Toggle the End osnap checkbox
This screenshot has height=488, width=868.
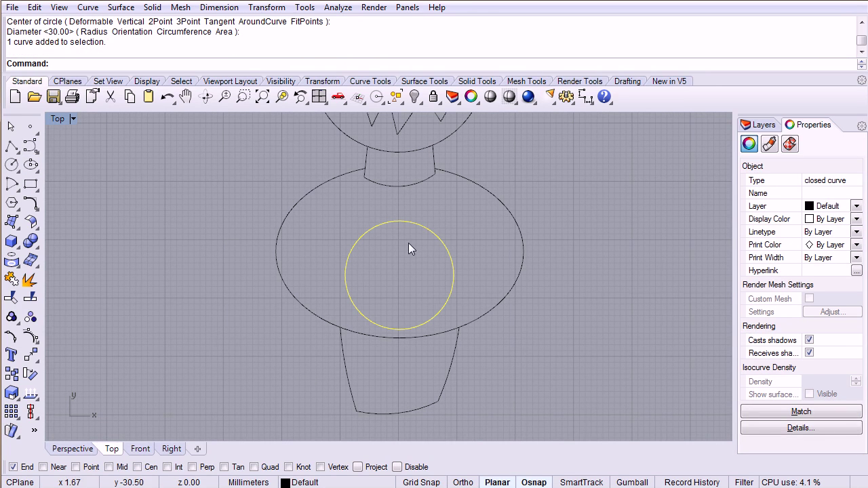click(x=13, y=467)
